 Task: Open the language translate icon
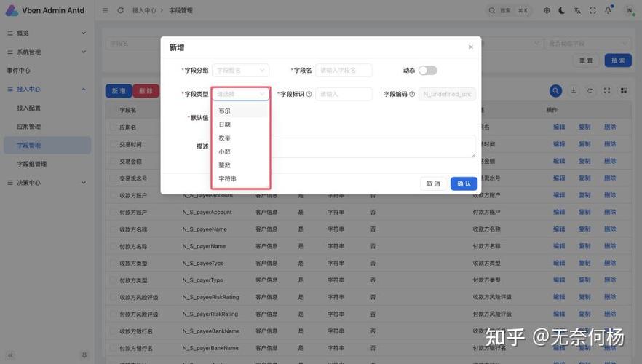tap(577, 10)
